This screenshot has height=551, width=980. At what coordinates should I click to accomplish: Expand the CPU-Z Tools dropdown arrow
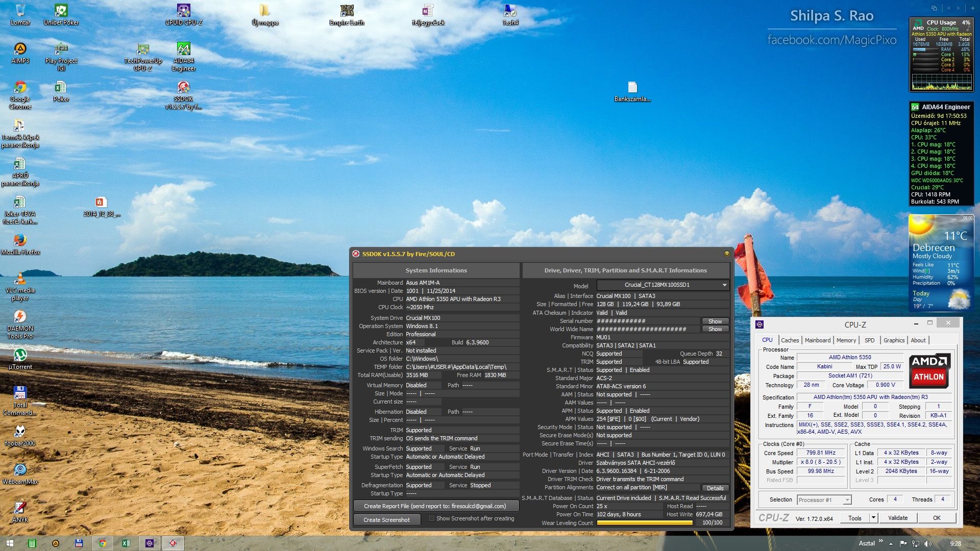click(873, 518)
